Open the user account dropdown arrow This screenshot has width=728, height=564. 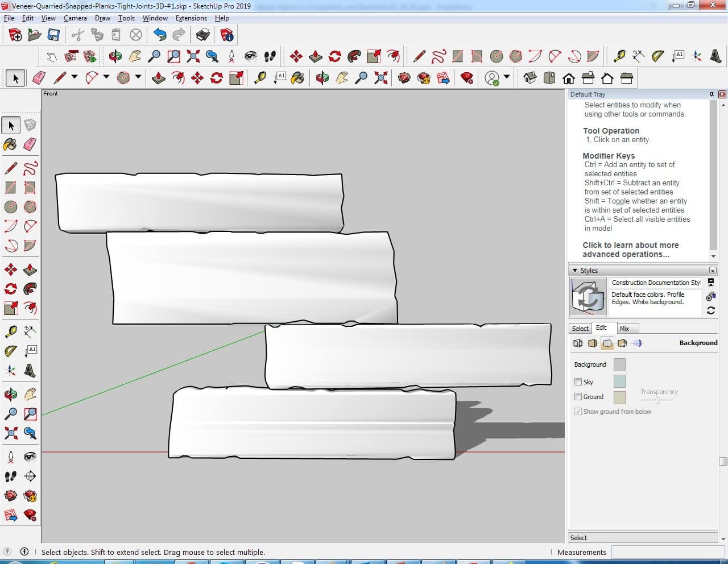507,77
